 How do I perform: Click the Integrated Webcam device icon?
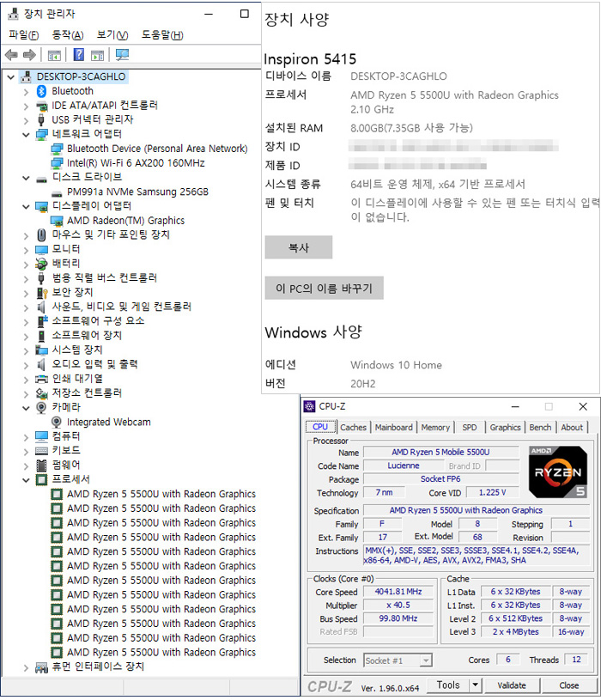pyautogui.click(x=57, y=422)
